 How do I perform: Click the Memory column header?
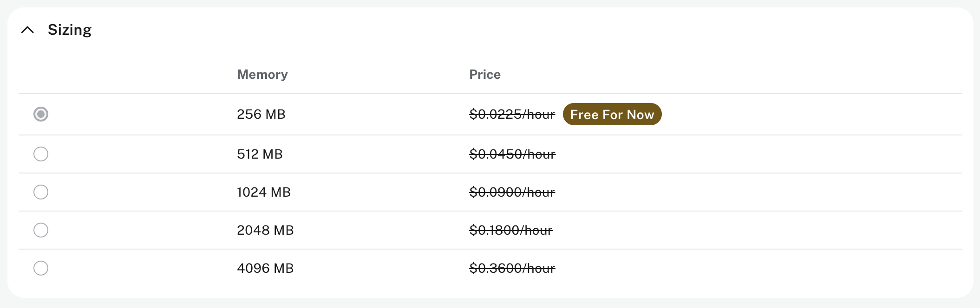tap(262, 75)
